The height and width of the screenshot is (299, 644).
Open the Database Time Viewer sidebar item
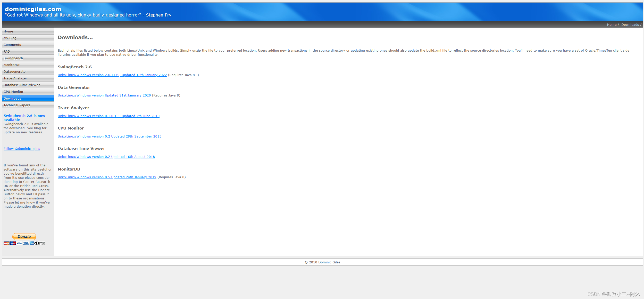pyautogui.click(x=22, y=85)
